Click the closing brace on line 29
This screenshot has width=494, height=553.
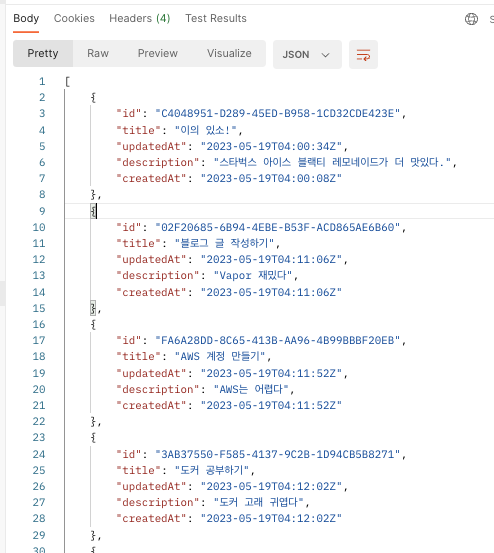93,535
